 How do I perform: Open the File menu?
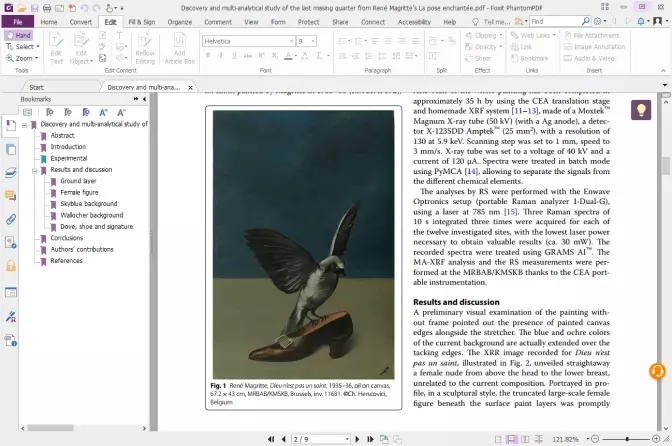[x=18, y=22]
